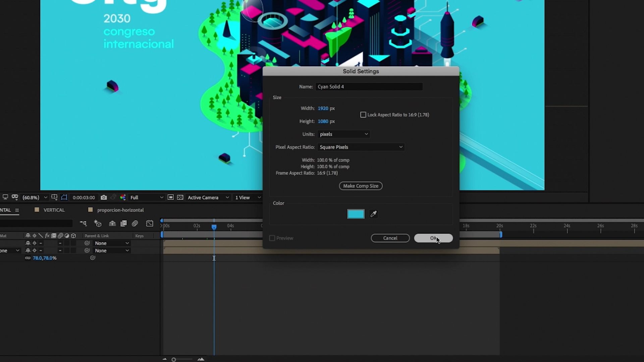
Task: Enable motion blur for the composition
Action: tap(135, 223)
